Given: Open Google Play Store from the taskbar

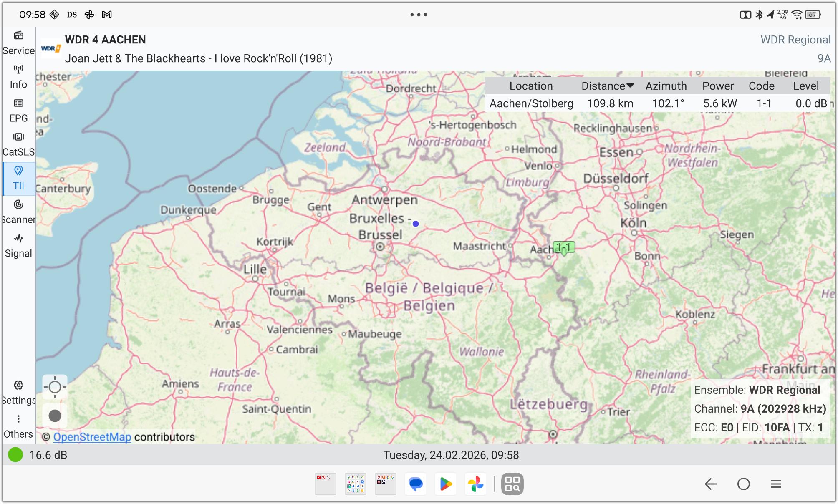Looking at the screenshot, I should pyautogui.click(x=445, y=484).
